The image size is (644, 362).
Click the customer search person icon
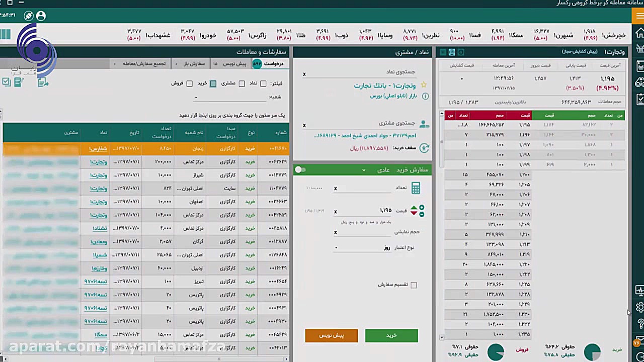point(424,124)
